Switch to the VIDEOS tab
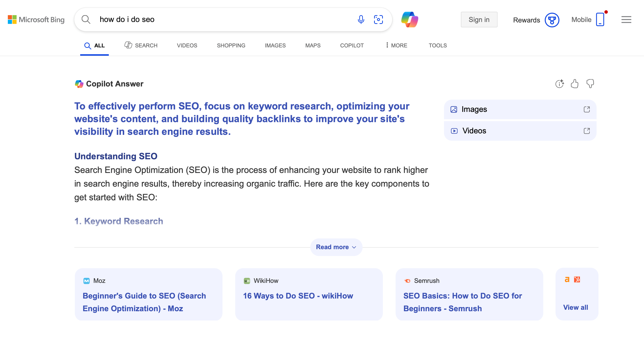The height and width of the screenshot is (342, 644). [187, 45]
